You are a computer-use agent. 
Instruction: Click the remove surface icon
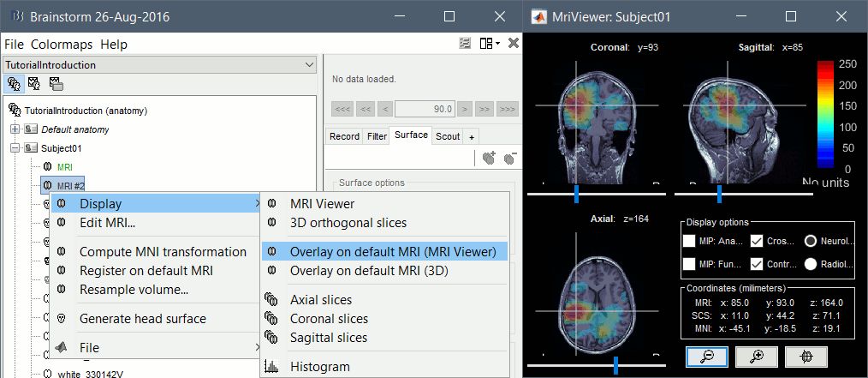click(511, 158)
